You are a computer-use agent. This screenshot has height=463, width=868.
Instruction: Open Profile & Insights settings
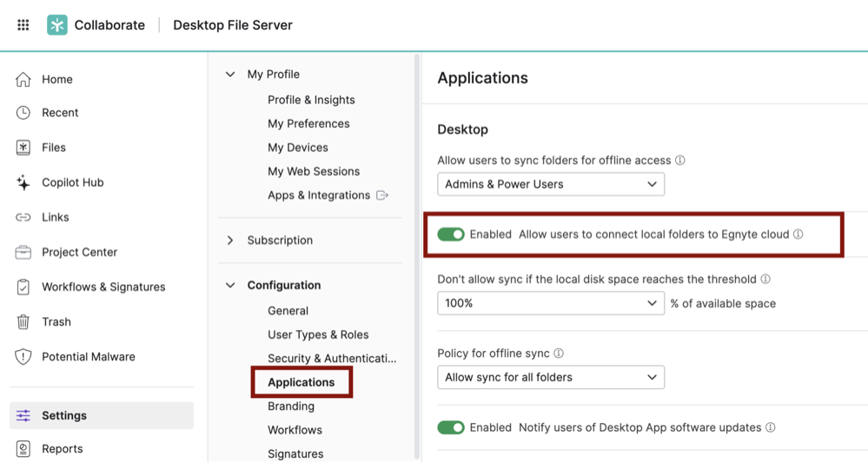[x=311, y=100]
